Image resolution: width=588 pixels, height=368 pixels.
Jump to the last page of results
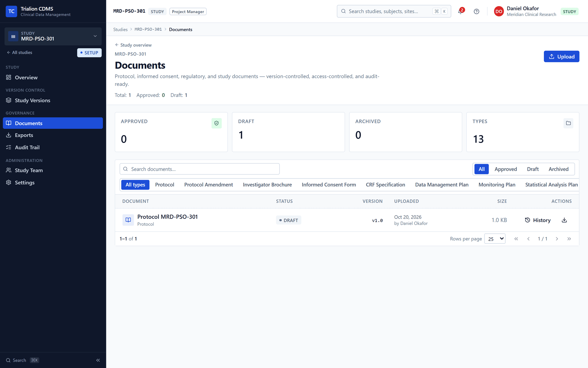click(569, 239)
